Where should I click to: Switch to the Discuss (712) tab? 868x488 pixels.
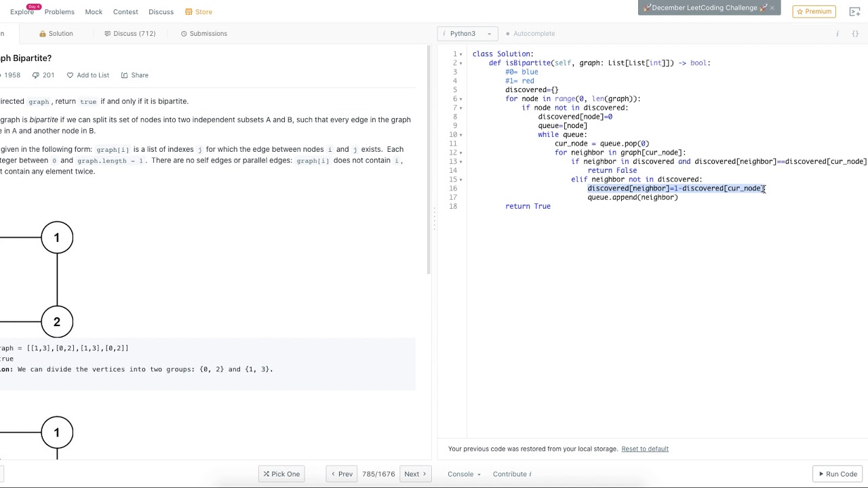pos(130,33)
